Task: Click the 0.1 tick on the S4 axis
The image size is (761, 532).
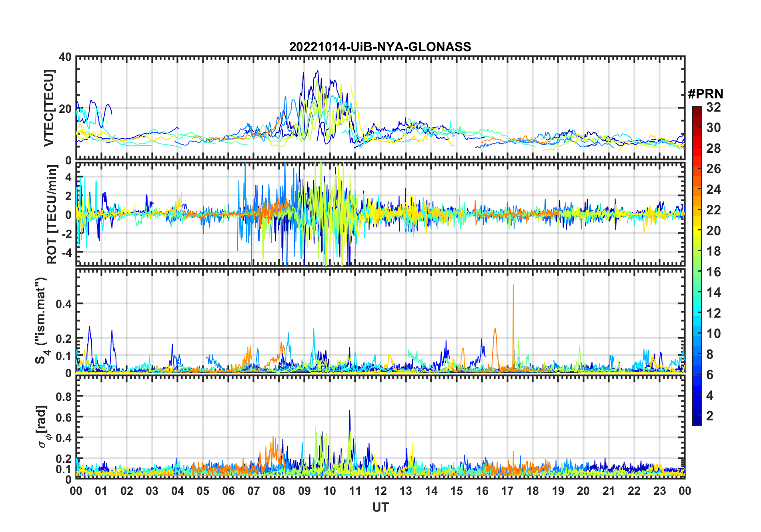Action: (64, 356)
